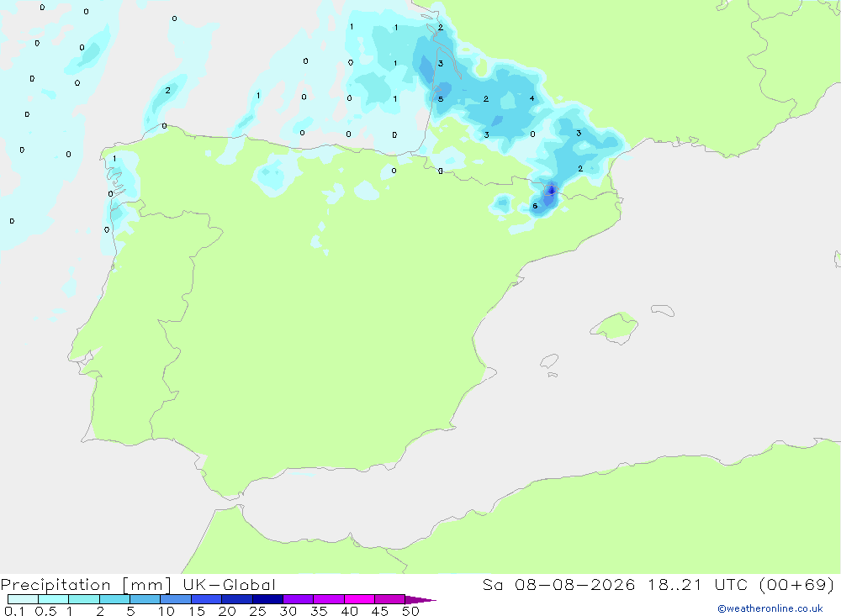Viewport: 841px width, 616px height.
Task: Click the '4' rainfall value on the map
Action: [532, 98]
